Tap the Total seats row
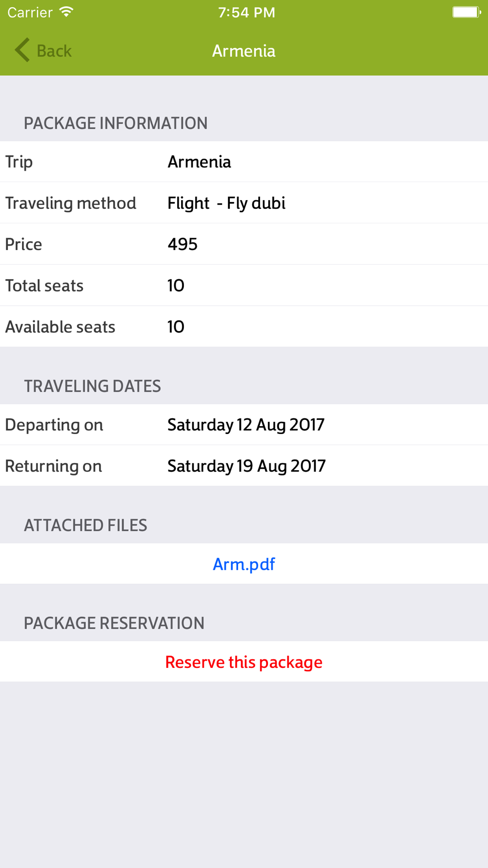This screenshot has width=488, height=868. click(x=244, y=286)
